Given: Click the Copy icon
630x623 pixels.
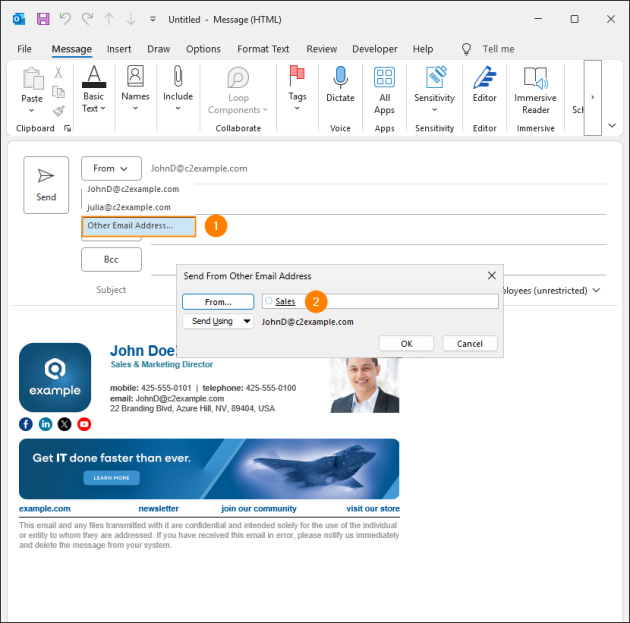Looking at the screenshot, I should coord(59,92).
